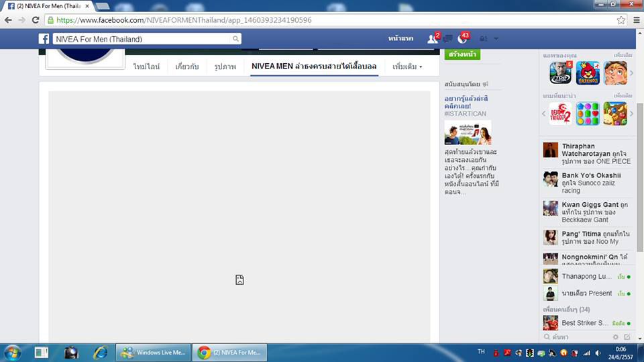Image resolution: width=644 pixels, height=362 pixels.
Task: Open notifications globe with badge 43
Action: point(463,38)
